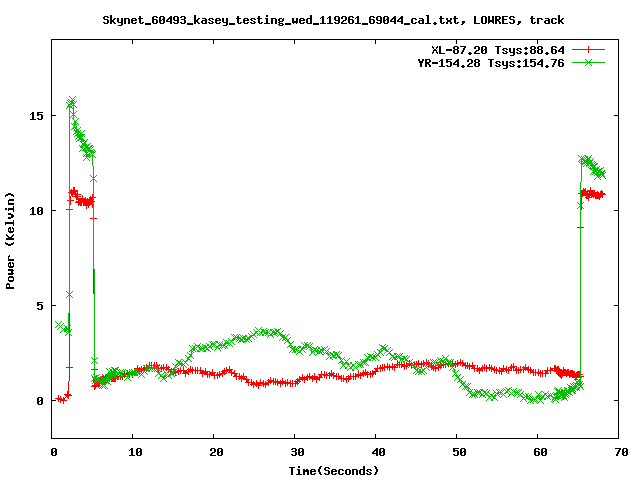Viewport: 640px width, 480px height.
Task: Click the x-axis tick label 70
Action: (x=621, y=452)
